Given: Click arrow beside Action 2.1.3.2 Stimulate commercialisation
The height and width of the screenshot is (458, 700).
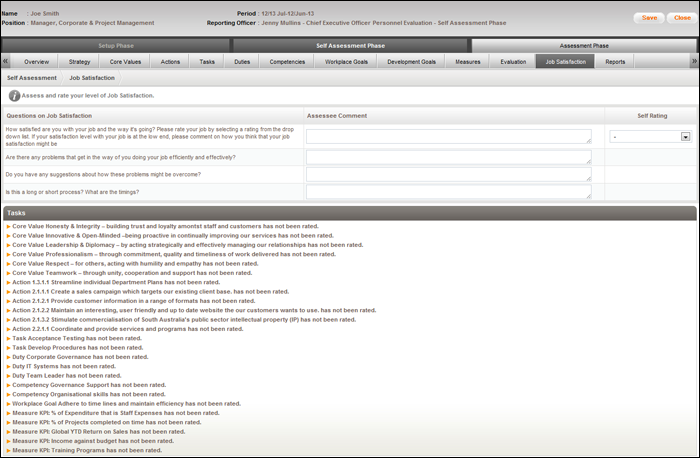Looking at the screenshot, I should [8, 320].
